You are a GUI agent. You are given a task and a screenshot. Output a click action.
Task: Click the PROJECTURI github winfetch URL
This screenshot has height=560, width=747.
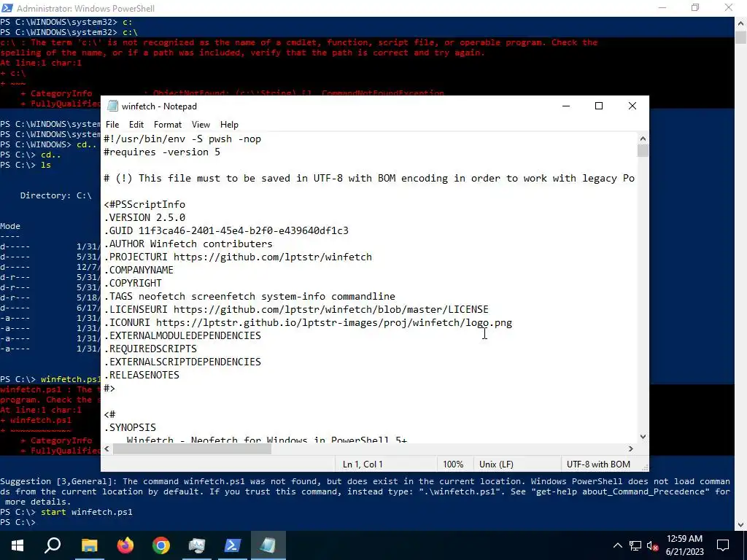tap(273, 257)
